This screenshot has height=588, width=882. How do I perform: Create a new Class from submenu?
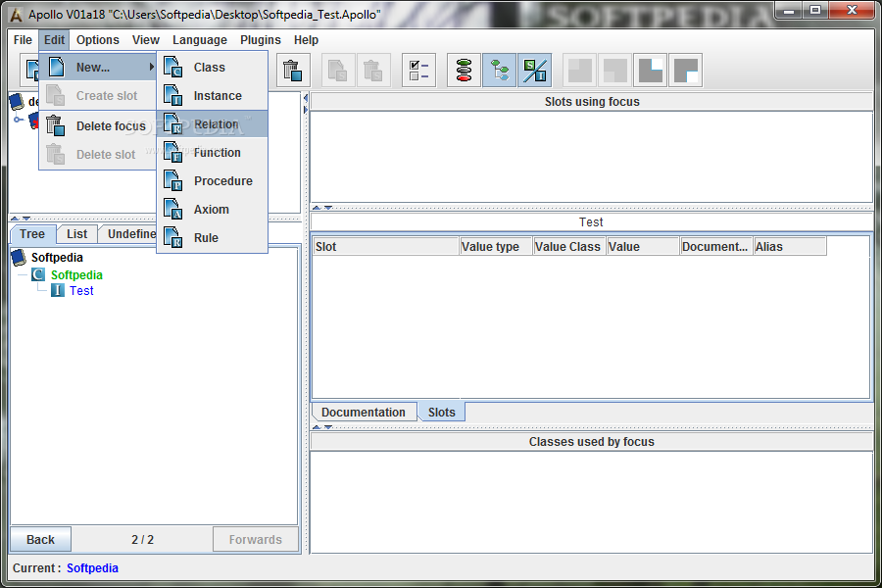212,67
